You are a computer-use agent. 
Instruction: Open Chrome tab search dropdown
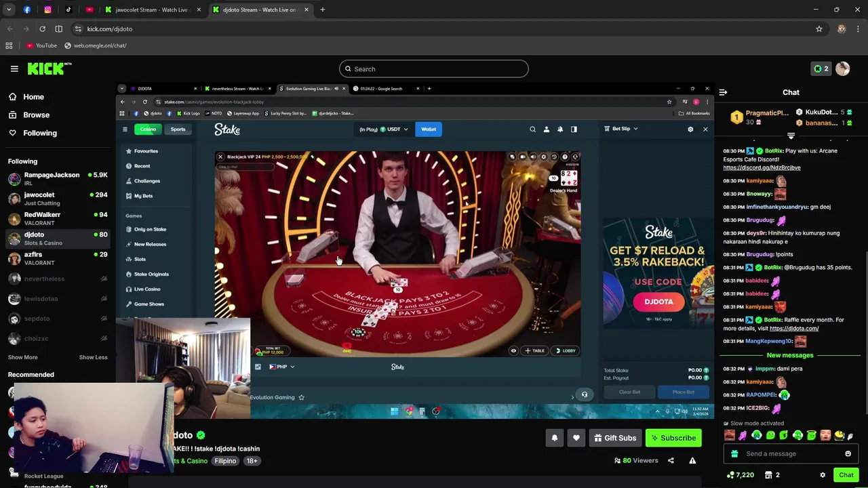click(9, 9)
